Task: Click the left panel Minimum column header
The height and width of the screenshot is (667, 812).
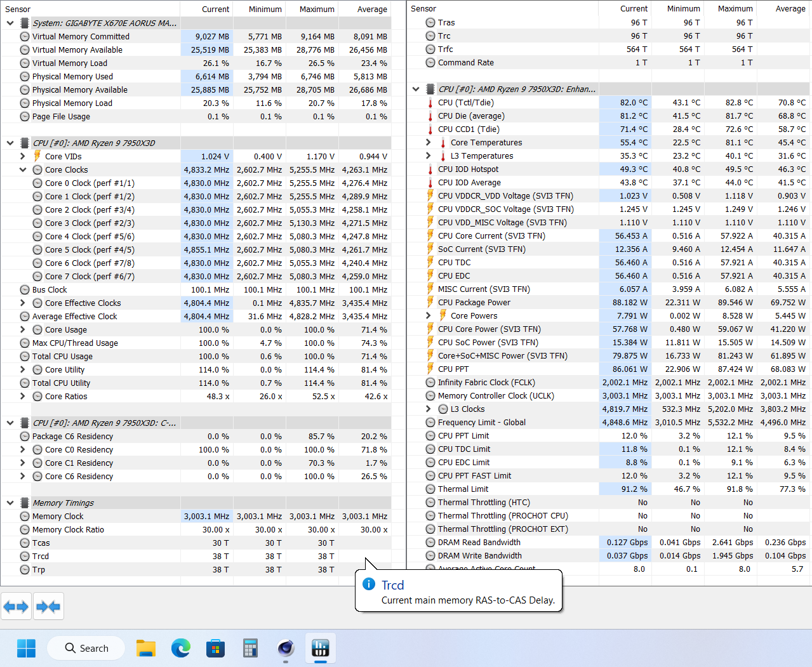Action: click(x=260, y=9)
